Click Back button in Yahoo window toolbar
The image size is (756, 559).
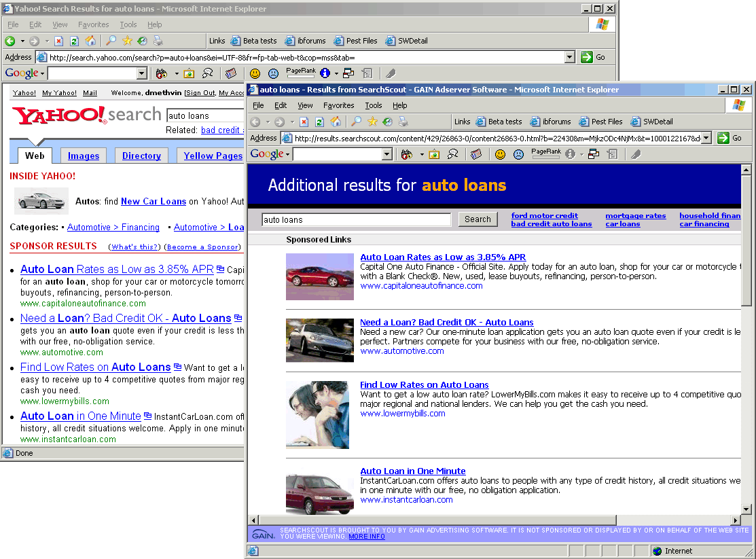click(10, 41)
